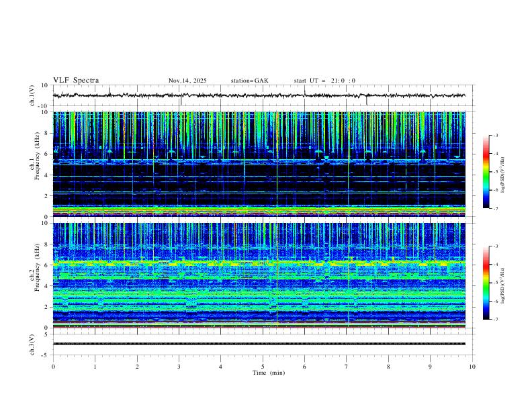This screenshot has height=411, width=532.
Task: Click the "-3" tick on lower color bar
Action: click(x=495, y=246)
